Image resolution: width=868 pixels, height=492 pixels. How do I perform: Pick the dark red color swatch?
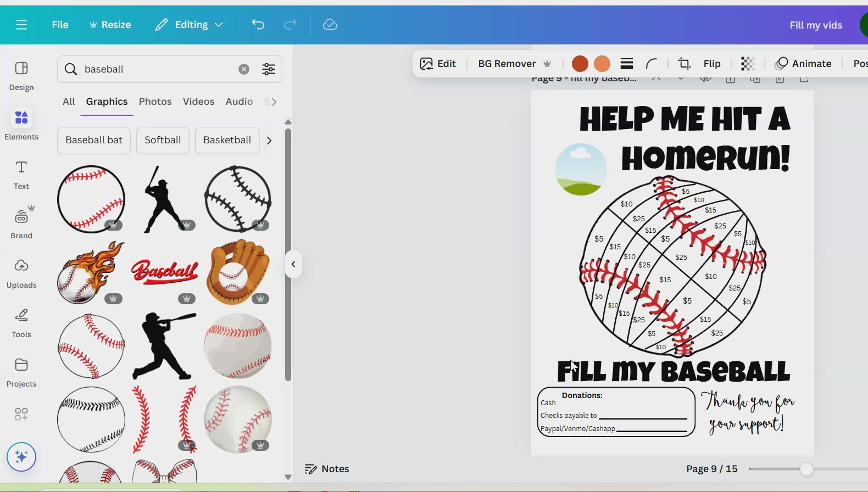pos(580,64)
